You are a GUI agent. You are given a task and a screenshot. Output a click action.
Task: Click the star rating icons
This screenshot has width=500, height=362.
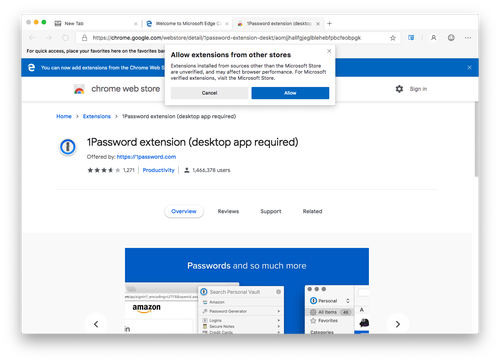pos(104,170)
